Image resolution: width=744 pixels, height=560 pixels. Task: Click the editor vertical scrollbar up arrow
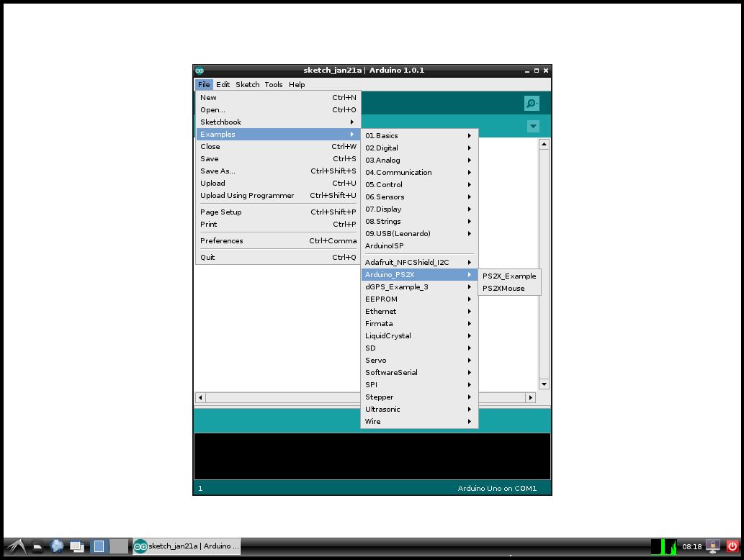click(544, 145)
